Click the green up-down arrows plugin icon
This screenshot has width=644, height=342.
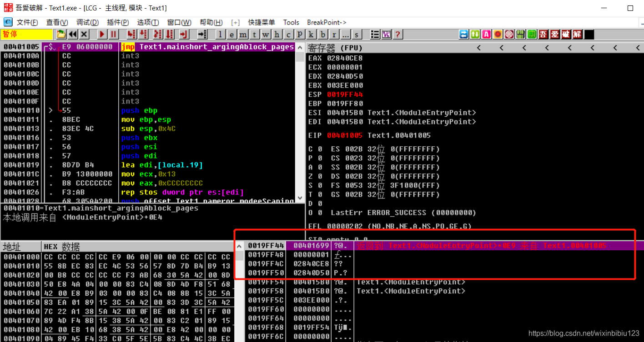tap(475, 35)
